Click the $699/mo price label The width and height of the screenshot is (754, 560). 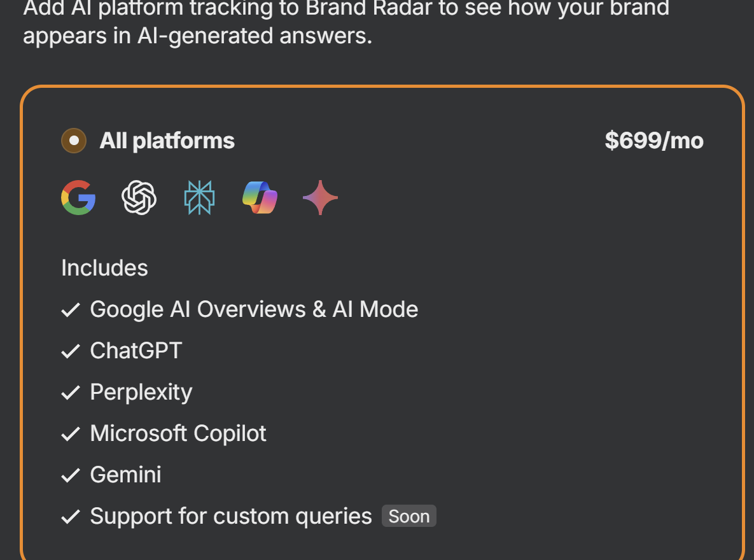pyautogui.click(x=653, y=141)
